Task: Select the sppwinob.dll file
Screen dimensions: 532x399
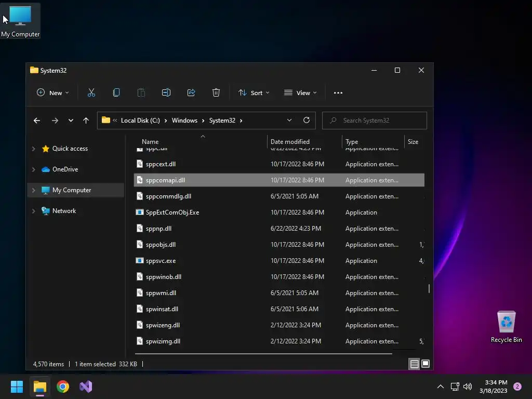Action: click(279, 277)
